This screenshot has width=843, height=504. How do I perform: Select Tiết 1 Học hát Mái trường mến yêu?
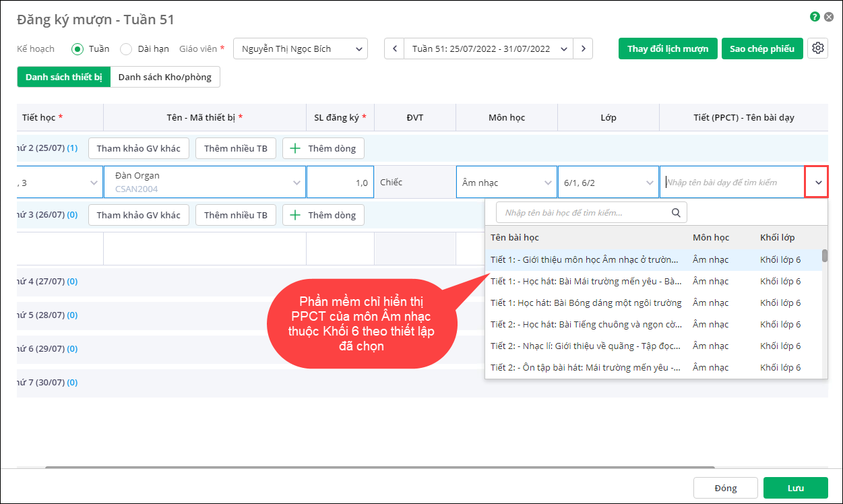653,282
